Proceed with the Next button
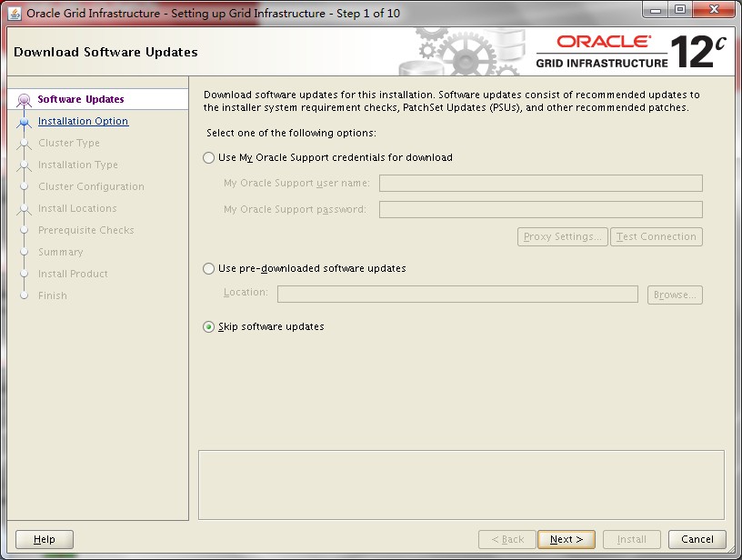This screenshot has height=560, width=742. coord(567,539)
